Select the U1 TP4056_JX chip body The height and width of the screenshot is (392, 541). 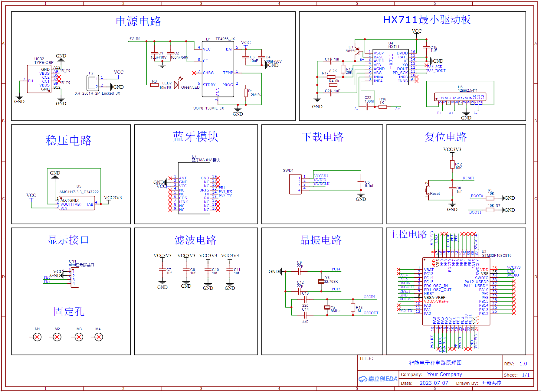point(218,69)
